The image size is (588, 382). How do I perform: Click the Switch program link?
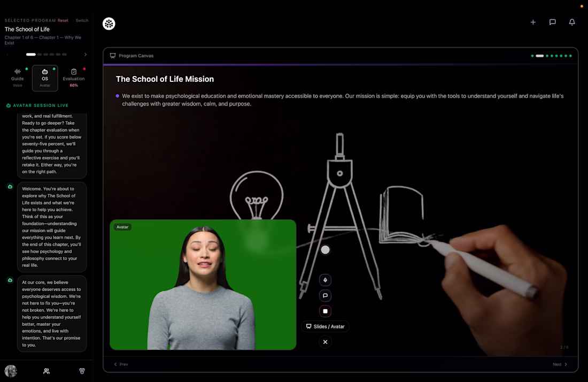[82, 21]
